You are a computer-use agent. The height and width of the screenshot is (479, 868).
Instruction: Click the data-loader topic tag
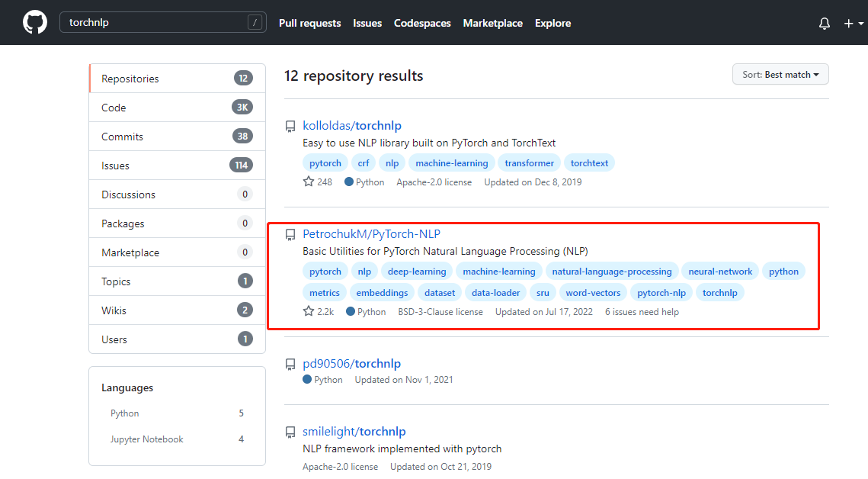click(x=495, y=292)
